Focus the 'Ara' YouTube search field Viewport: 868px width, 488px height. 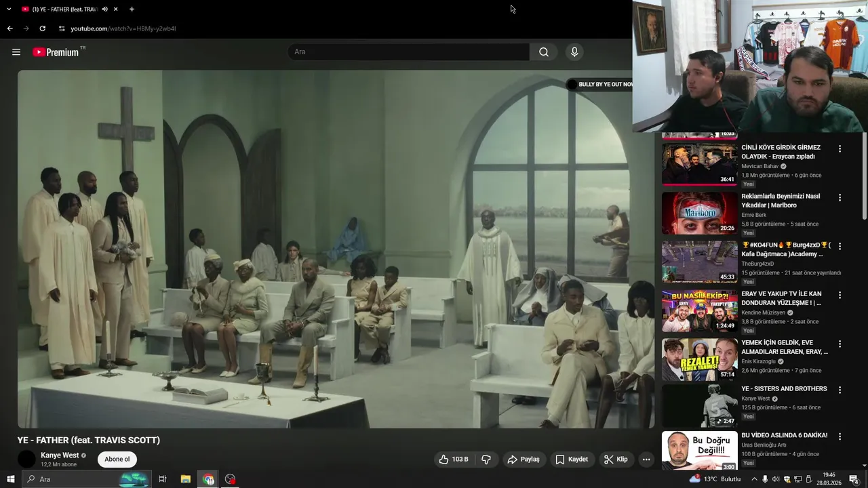coord(409,52)
